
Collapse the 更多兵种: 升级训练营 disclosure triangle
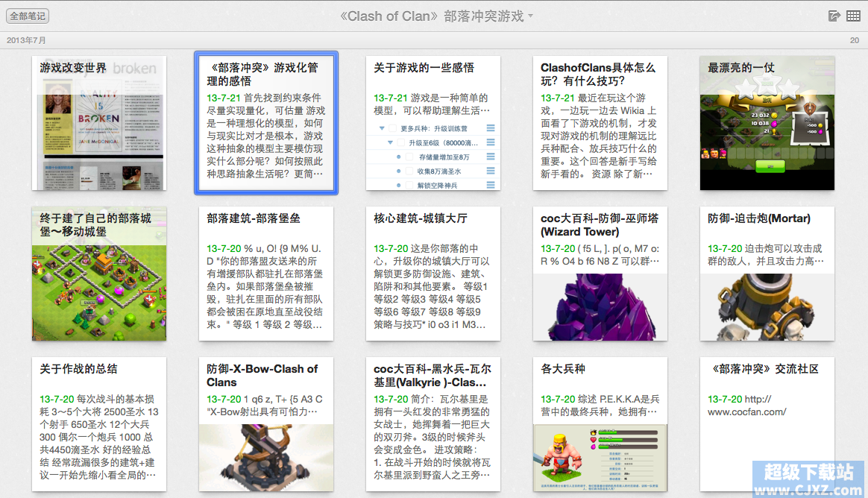(x=381, y=128)
